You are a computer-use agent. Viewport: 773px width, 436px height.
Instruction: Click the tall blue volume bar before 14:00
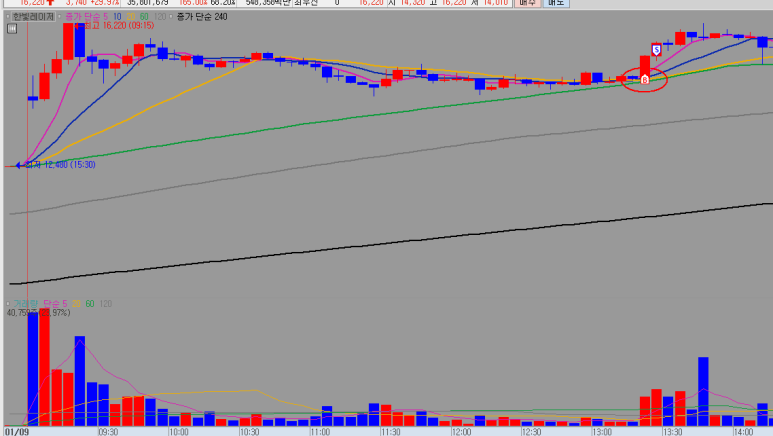pyautogui.click(x=703, y=392)
